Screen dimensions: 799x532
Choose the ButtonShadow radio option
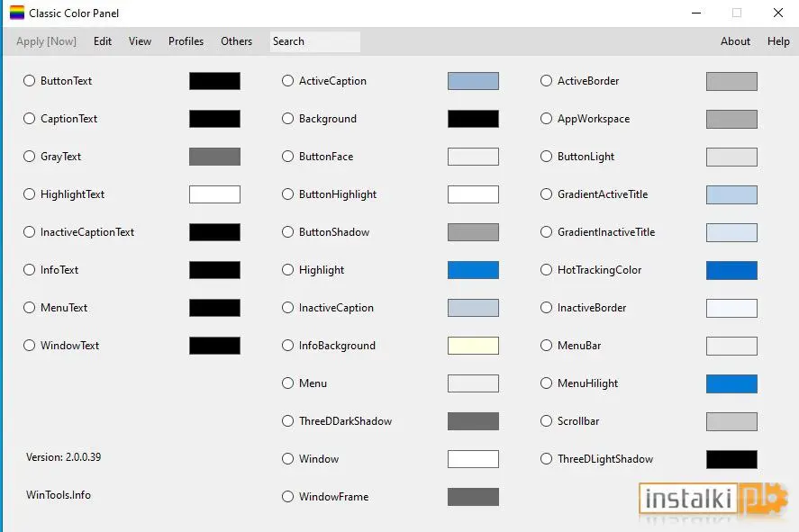coord(287,231)
